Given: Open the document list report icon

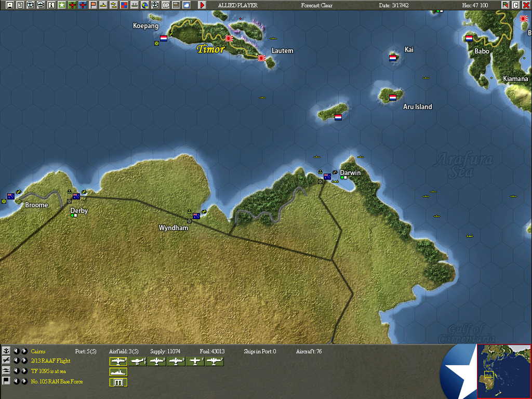Looking at the screenshot, I should click(x=20, y=5).
